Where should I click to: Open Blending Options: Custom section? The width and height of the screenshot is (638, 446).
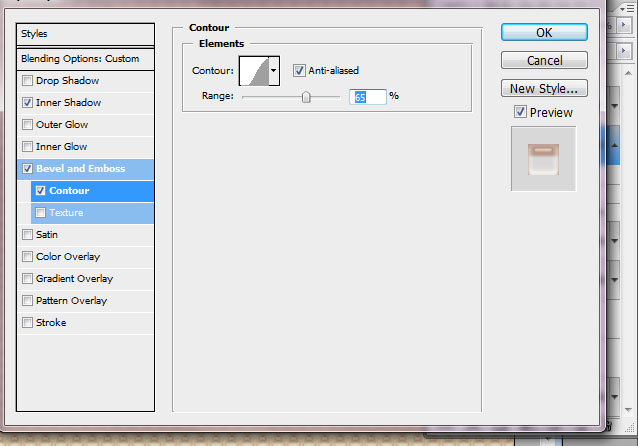(x=86, y=59)
